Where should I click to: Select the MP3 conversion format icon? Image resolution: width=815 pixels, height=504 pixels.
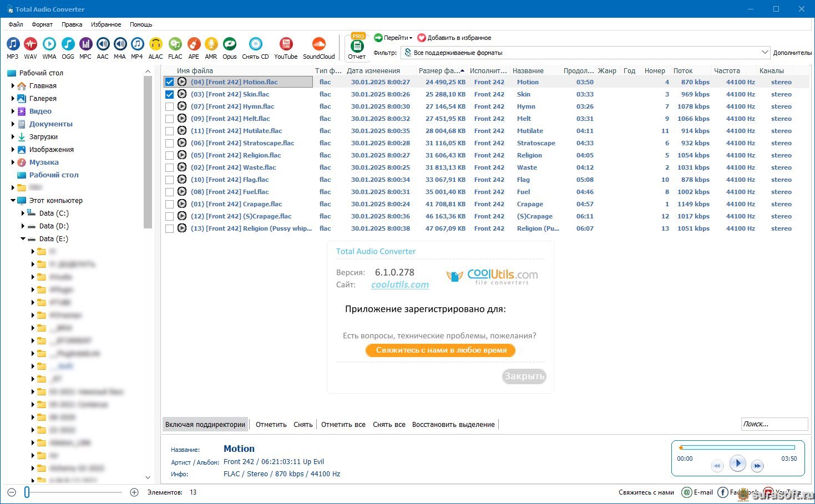click(x=13, y=44)
